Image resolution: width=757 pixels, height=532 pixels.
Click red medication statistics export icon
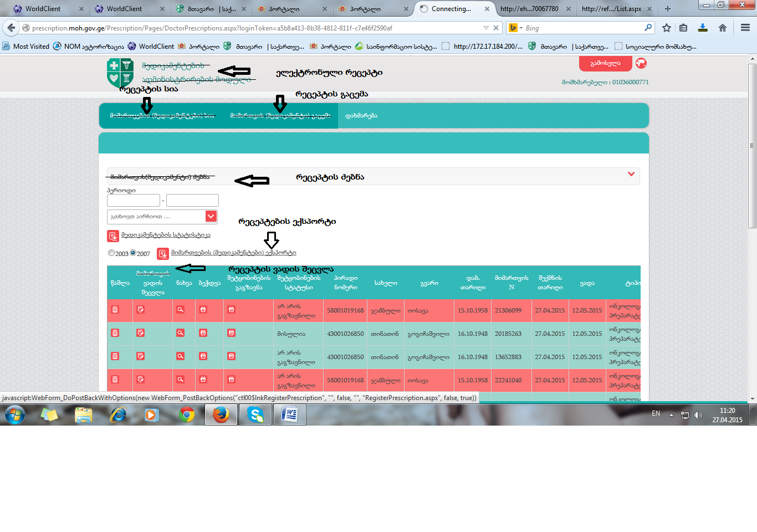point(112,236)
